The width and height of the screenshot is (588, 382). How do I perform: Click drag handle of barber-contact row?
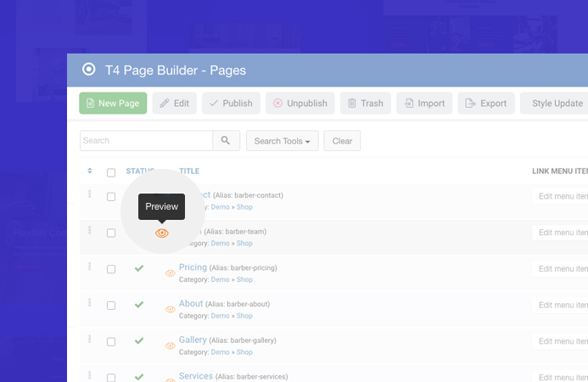(x=90, y=194)
